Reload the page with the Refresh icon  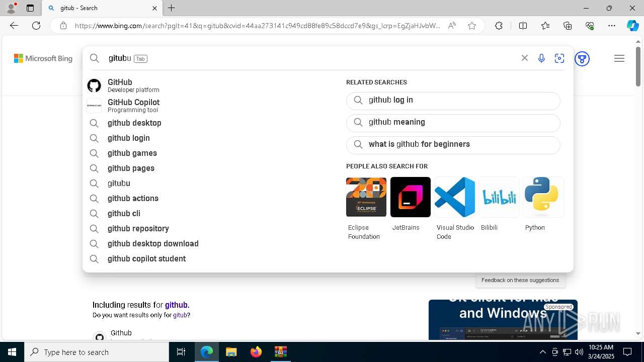(36, 26)
